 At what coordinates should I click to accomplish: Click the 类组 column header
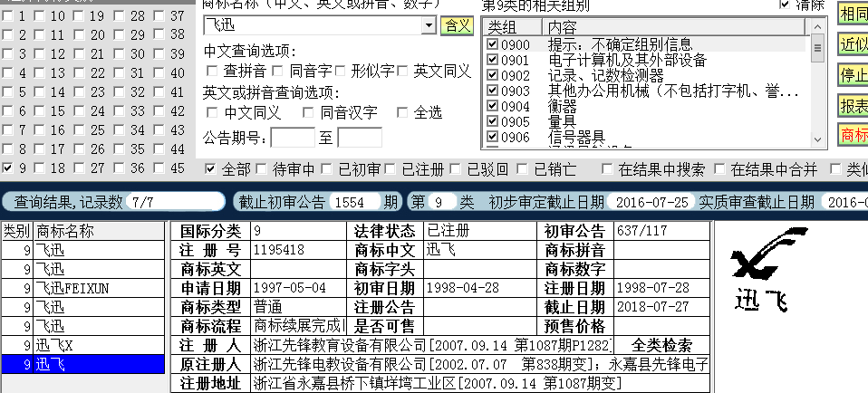tap(513, 27)
